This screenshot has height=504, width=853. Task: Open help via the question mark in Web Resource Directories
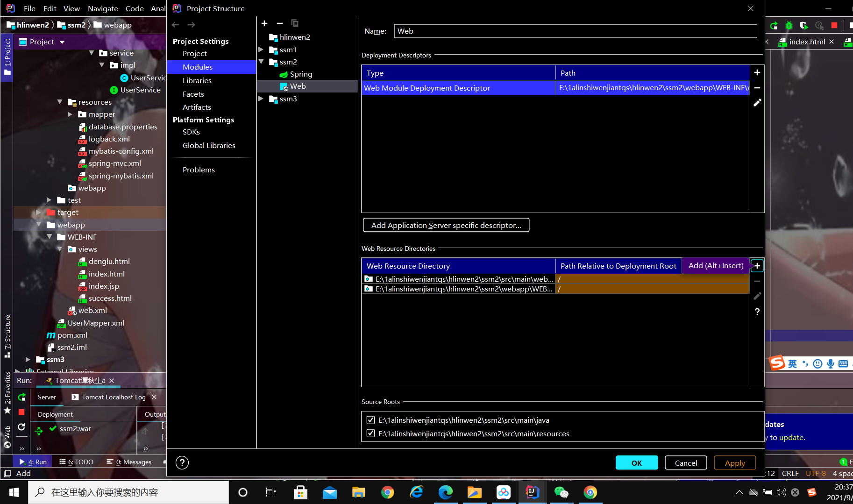(x=757, y=312)
